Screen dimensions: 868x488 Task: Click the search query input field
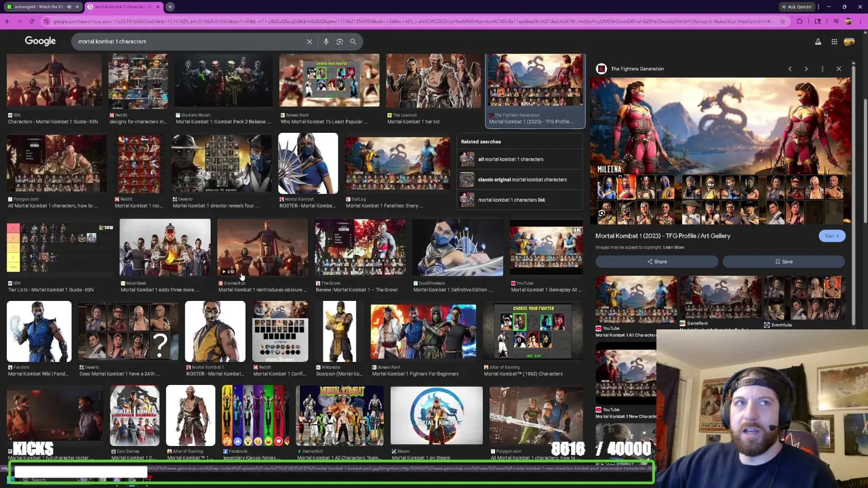pos(190,41)
